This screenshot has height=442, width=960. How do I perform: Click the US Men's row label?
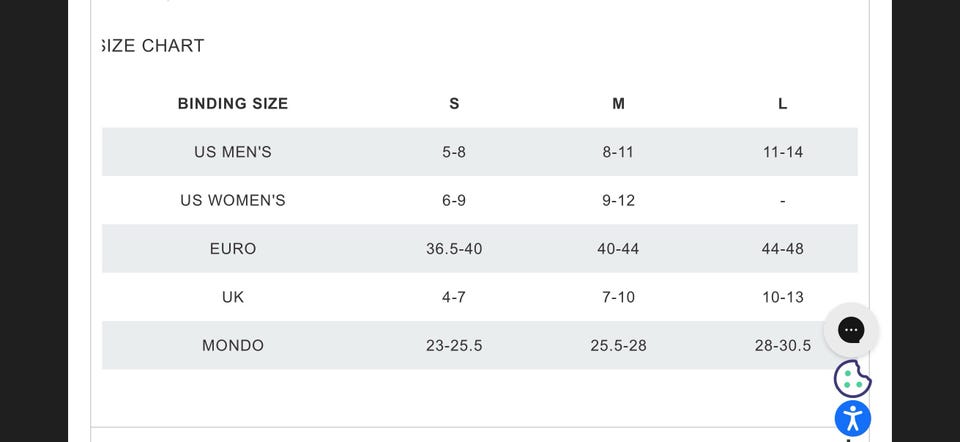click(233, 152)
